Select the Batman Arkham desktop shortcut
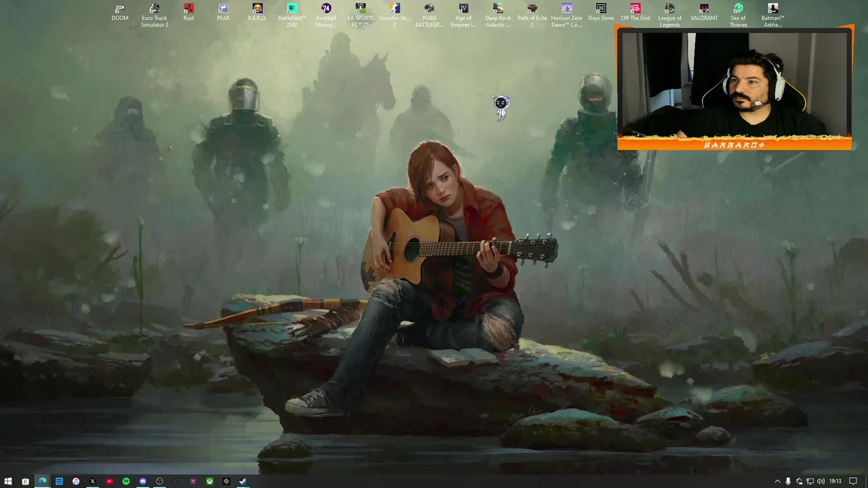This screenshot has width=868, height=488. [773, 15]
